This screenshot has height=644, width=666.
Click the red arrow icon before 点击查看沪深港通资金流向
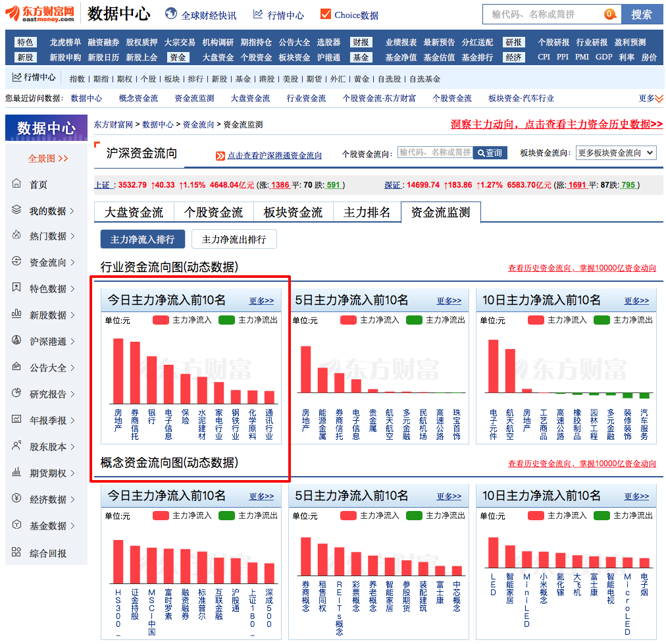pyautogui.click(x=220, y=156)
